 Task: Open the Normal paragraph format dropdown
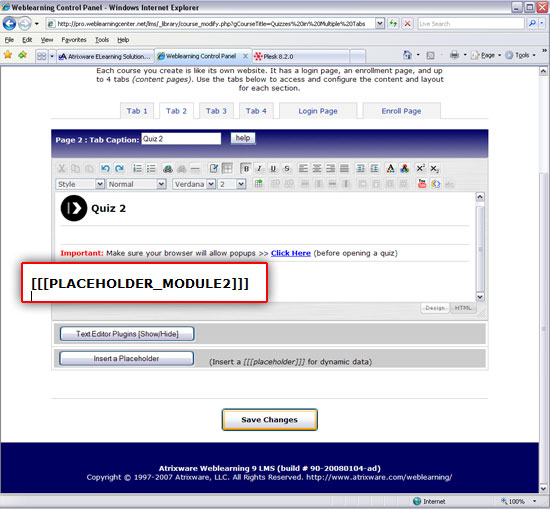click(161, 184)
